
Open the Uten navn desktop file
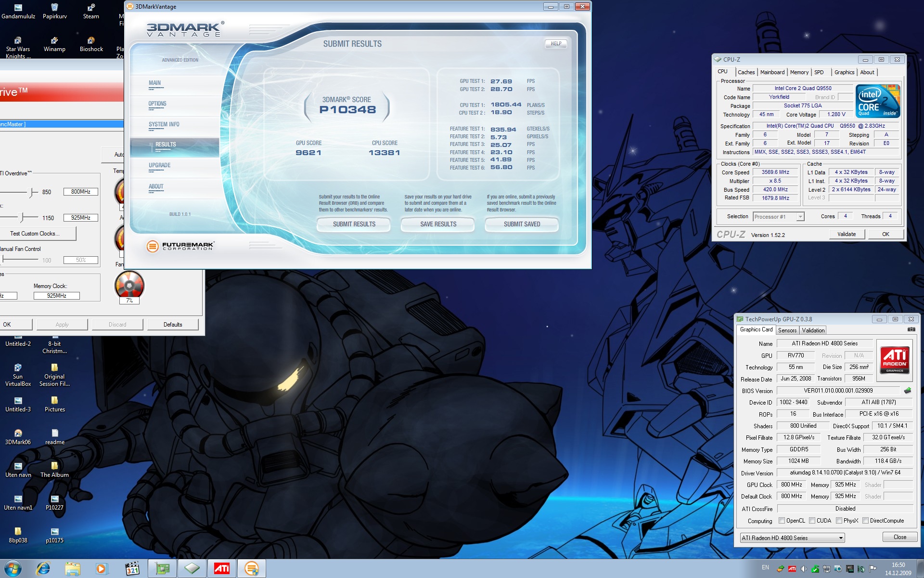point(18,470)
